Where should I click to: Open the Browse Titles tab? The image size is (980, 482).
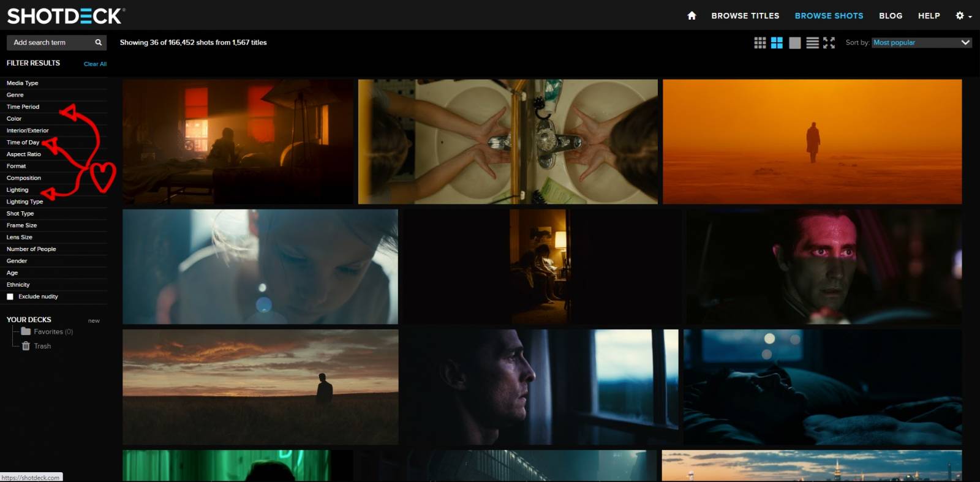click(745, 16)
